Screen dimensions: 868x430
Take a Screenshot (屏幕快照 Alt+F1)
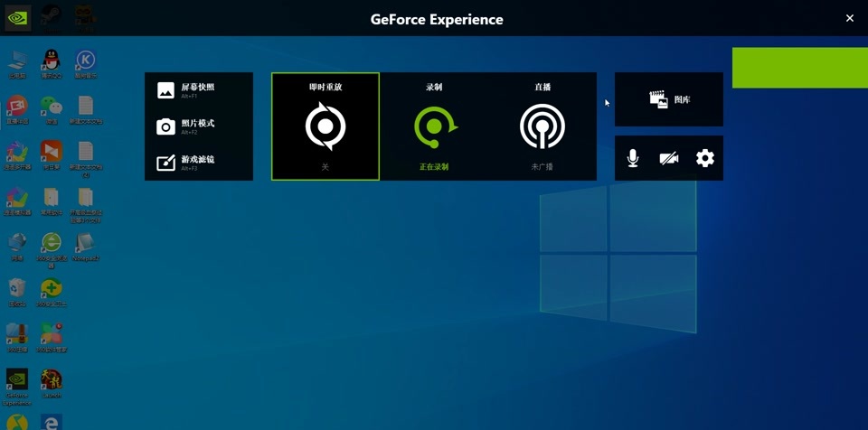tap(198, 89)
